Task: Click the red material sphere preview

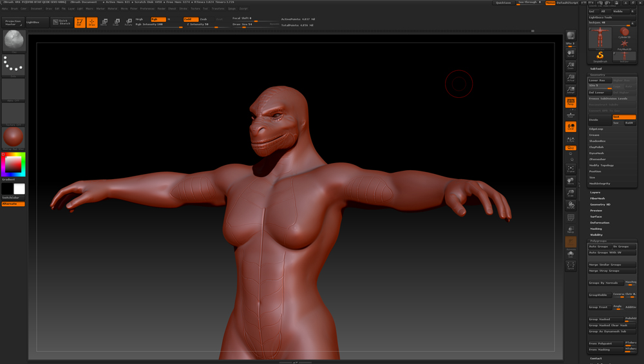Action: [14, 138]
